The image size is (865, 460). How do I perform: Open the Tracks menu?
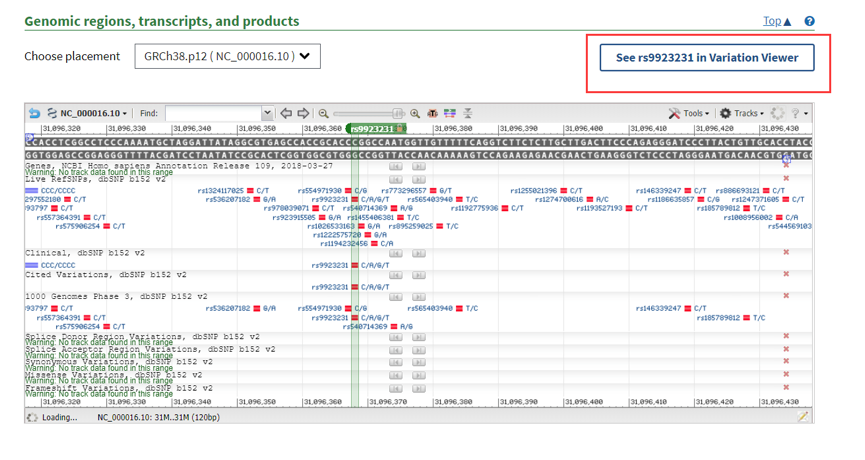tap(742, 113)
